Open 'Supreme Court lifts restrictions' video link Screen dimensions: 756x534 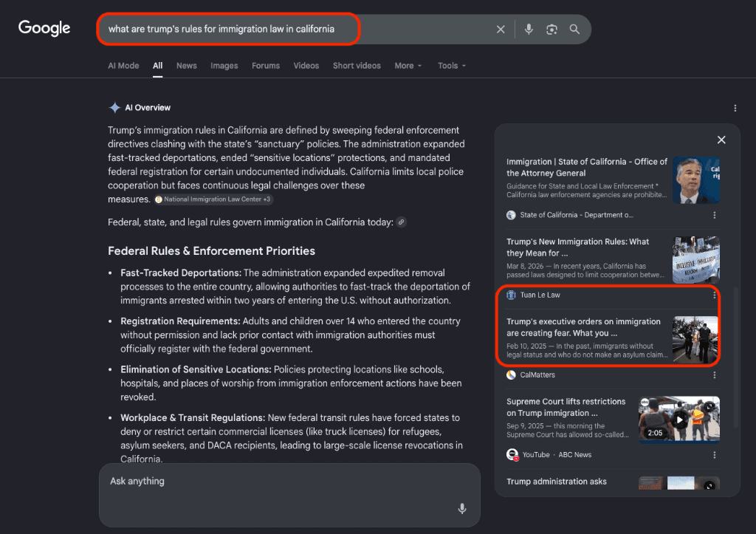pos(566,407)
